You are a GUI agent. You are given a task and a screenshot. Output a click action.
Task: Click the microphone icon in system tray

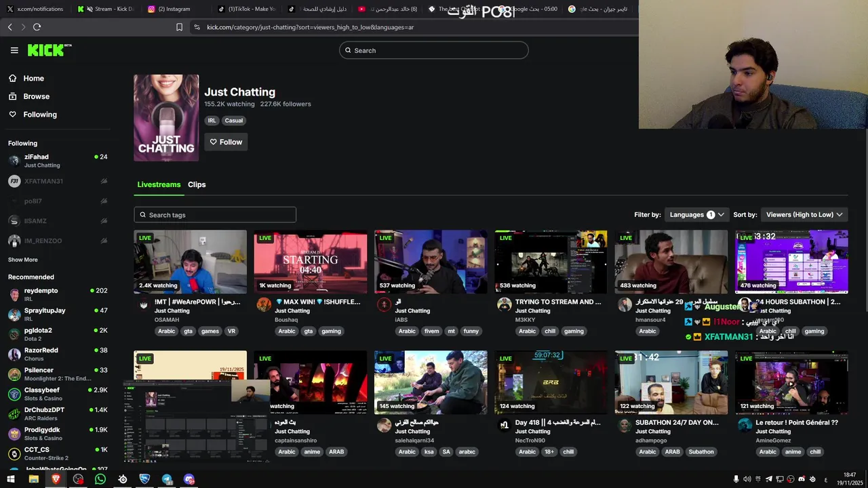(x=736, y=479)
